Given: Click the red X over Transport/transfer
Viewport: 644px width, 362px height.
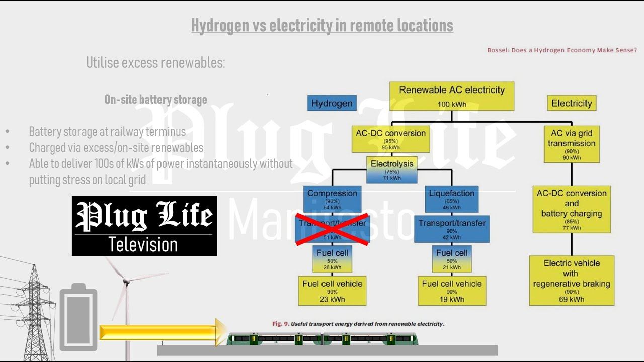Looking at the screenshot, I should pyautogui.click(x=332, y=229).
